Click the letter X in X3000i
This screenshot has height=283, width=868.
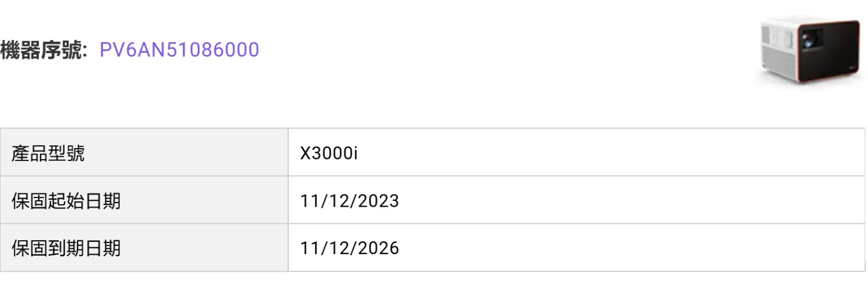pyautogui.click(x=306, y=153)
